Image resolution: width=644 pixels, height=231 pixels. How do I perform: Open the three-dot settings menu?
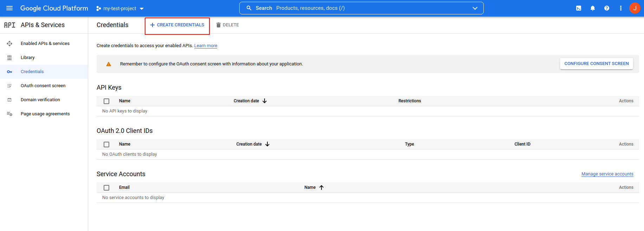(x=621, y=8)
